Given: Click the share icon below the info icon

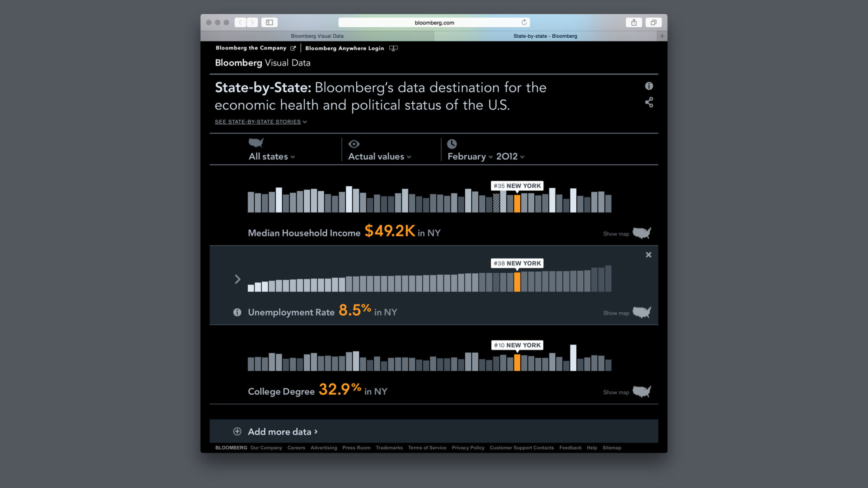Looking at the screenshot, I should (x=649, y=102).
